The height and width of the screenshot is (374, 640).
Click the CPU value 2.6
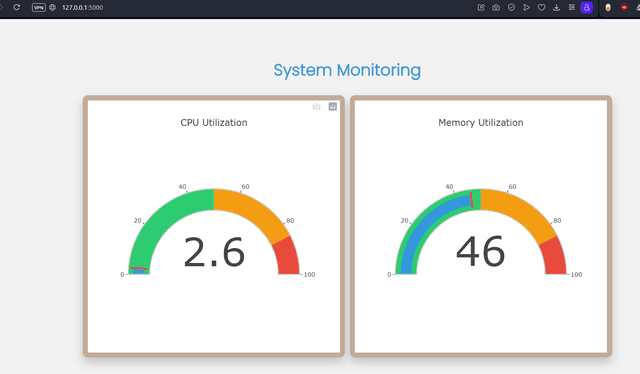tap(214, 252)
